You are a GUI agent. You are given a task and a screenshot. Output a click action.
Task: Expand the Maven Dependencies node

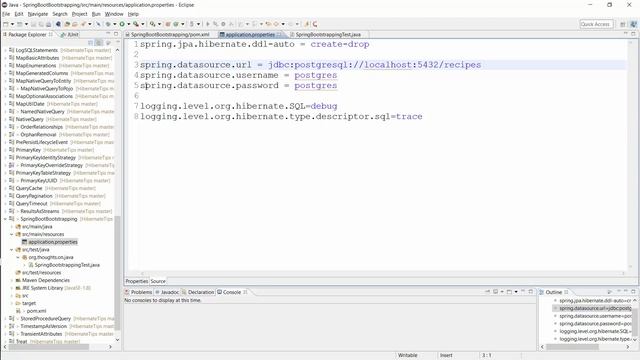point(12,280)
